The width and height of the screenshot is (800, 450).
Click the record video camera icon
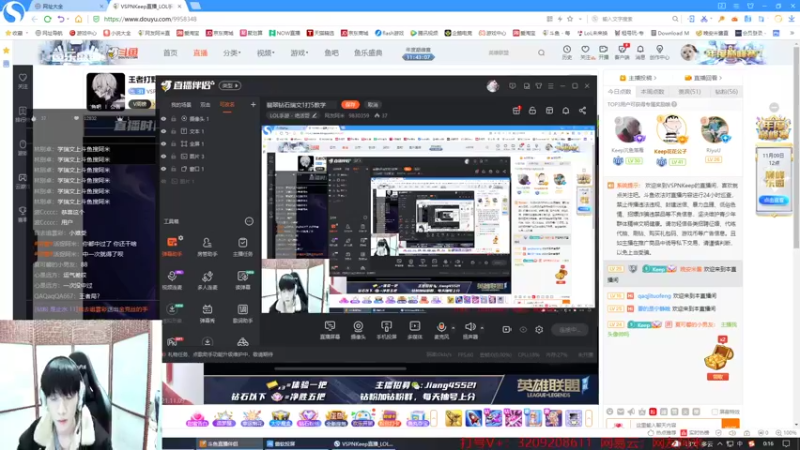(x=506, y=330)
